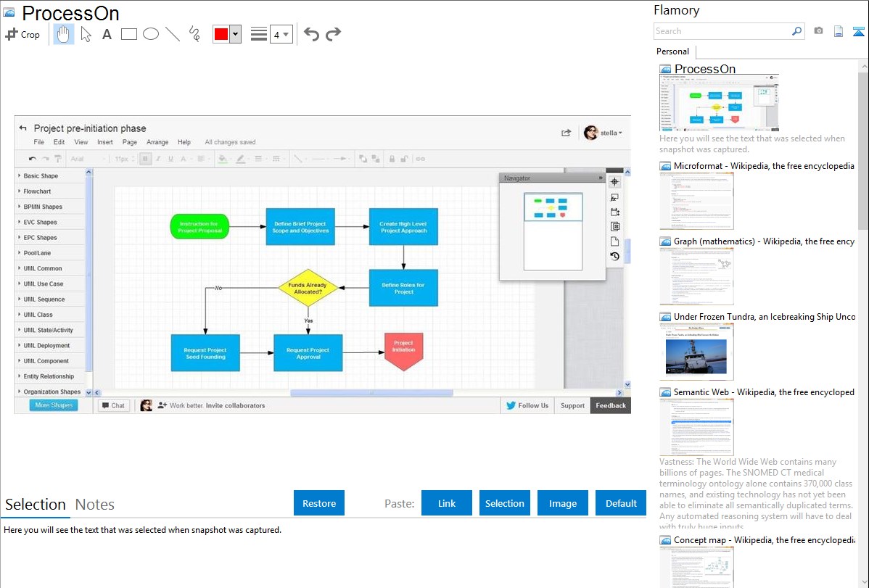The height and width of the screenshot is (588, 869).
Task: Click the Concept map snapshot title
Action: (764, 539)
